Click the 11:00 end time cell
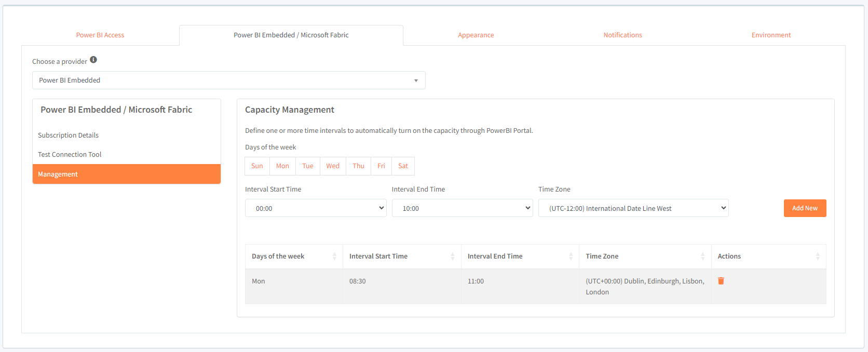 click(520, 287)
